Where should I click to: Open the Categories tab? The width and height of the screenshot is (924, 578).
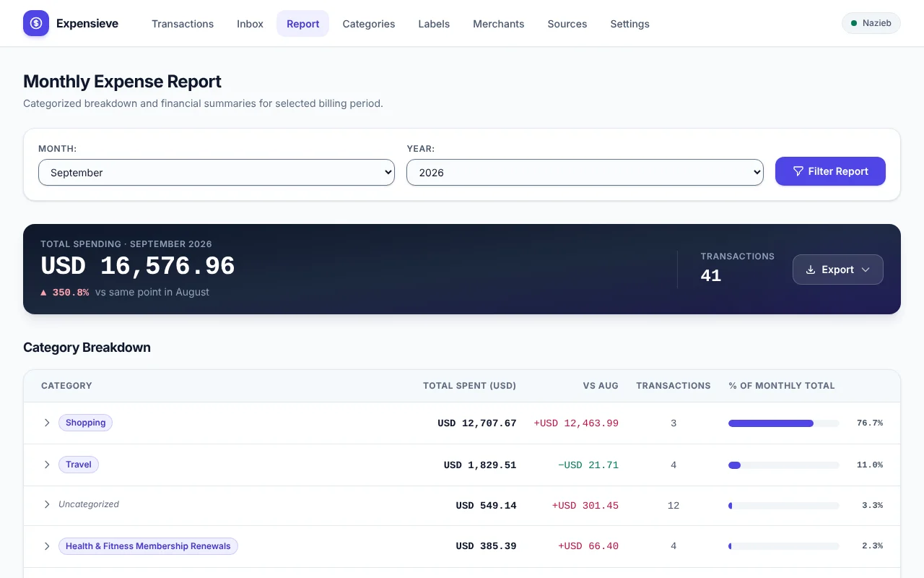coord(369,24)
